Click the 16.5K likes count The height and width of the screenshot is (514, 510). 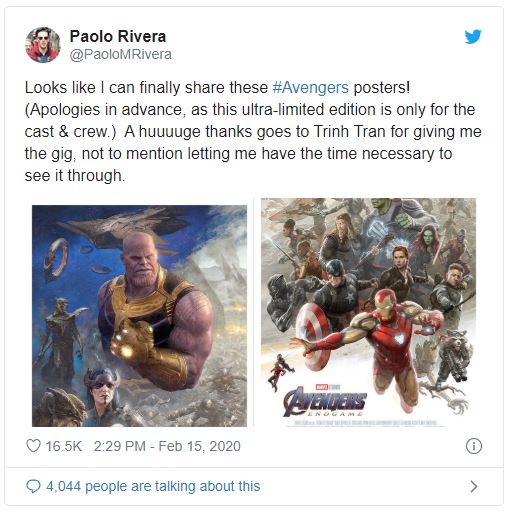coord(63,446)
